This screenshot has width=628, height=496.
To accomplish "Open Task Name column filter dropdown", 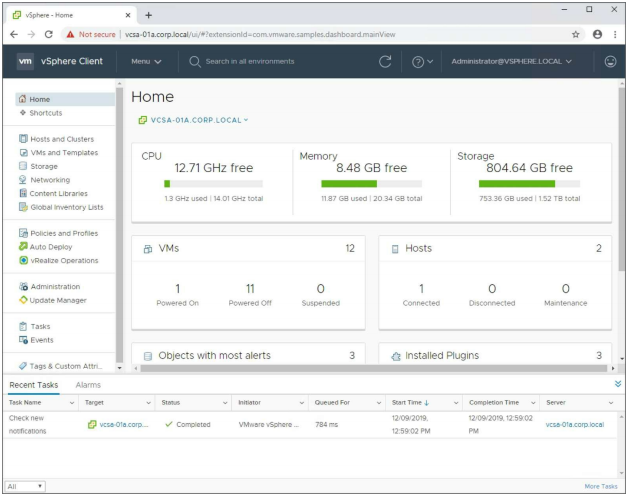I will [x=72, y=403].
